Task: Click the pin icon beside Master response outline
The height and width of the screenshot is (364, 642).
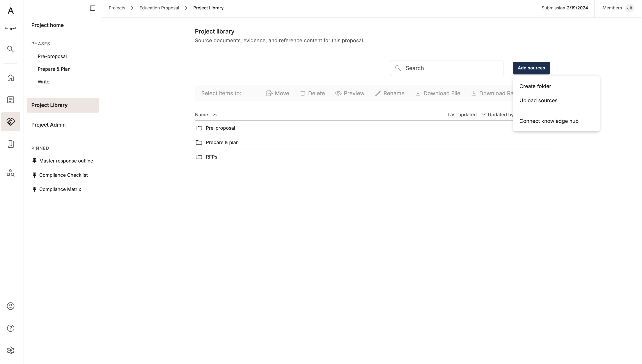Action: (35, 161)
